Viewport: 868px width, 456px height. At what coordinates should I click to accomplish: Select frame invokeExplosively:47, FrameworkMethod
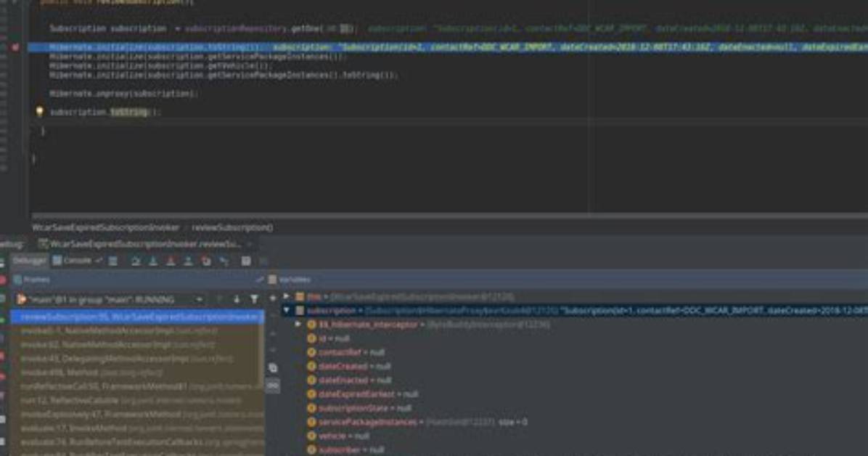[x=136, y=415]
